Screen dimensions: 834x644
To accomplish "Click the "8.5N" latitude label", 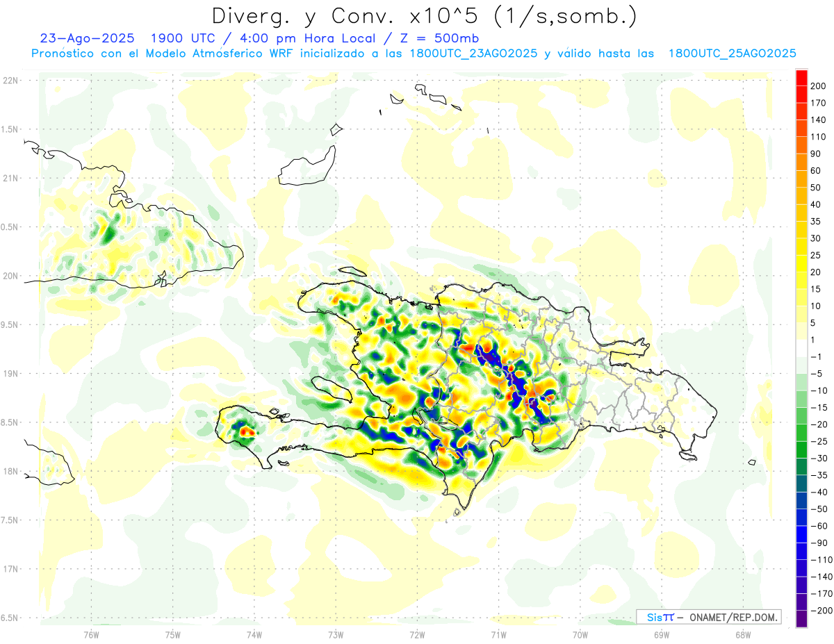I will point(10,422).
